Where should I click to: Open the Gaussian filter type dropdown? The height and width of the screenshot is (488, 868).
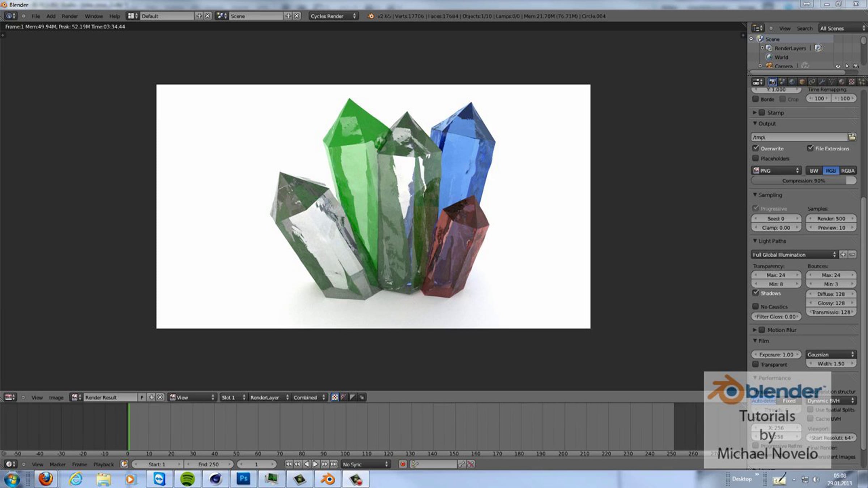pos(831,355)
